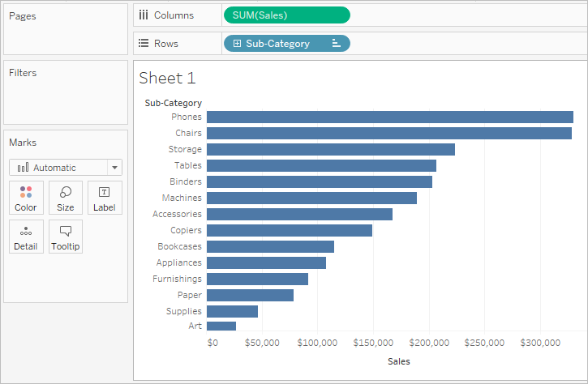The width and height of the screenshot is (588, 384).
Task: Click the Color marks card icon
Action: [26, 192]
